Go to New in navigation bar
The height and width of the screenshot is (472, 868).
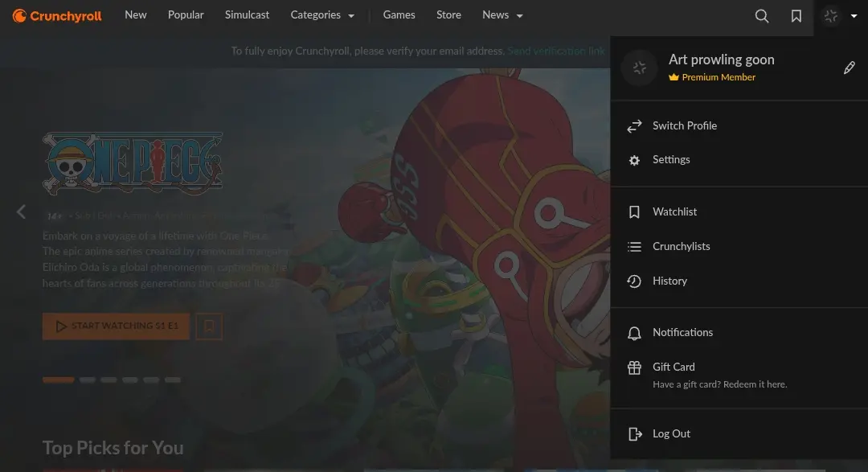pos(136,15)
